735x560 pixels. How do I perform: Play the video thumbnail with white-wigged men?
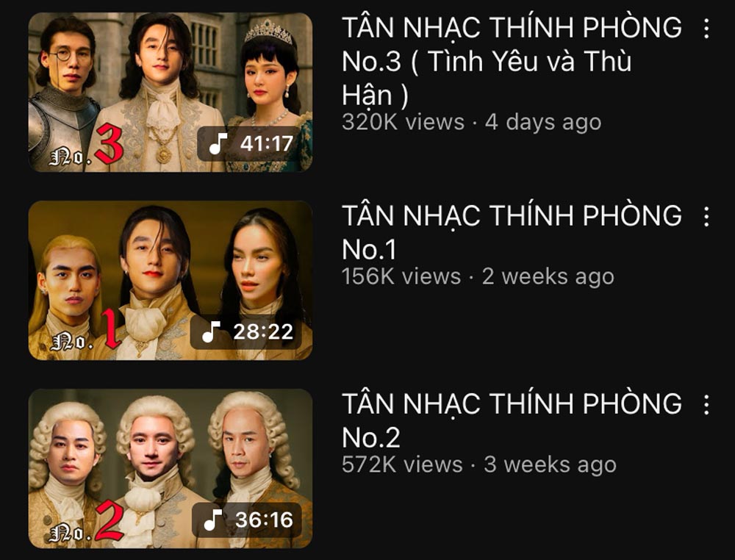[171, 469]
